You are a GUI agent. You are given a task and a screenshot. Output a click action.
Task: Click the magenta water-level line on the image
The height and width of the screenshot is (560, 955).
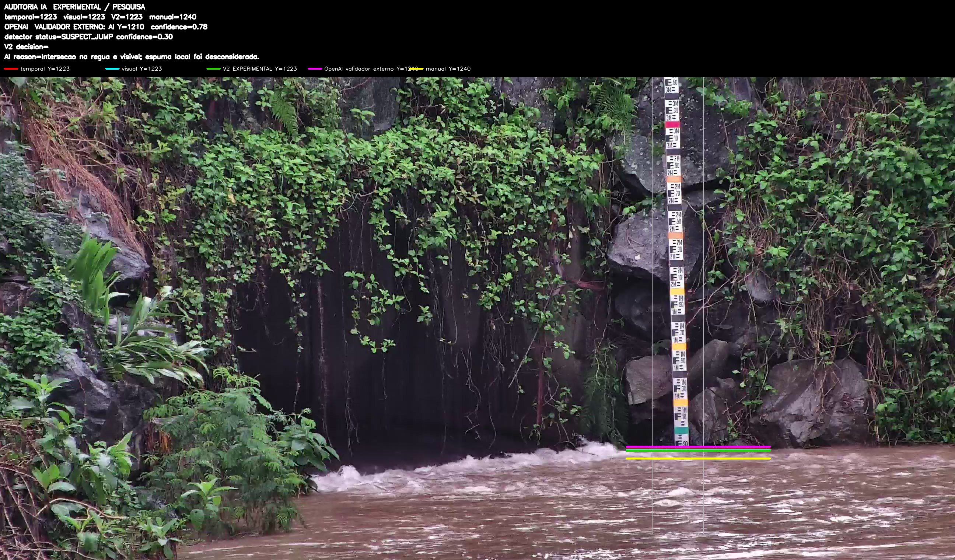[698, 447]
